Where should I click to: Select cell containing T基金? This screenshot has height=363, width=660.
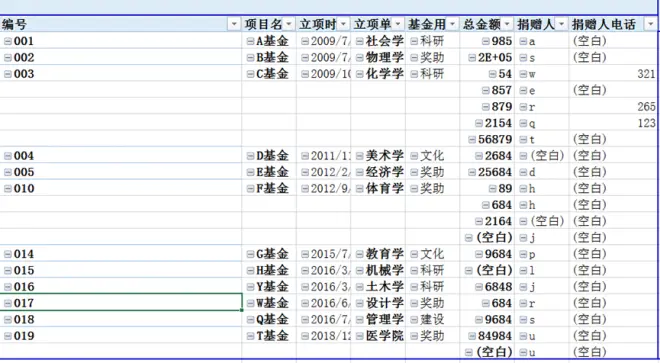coord(269,336)
